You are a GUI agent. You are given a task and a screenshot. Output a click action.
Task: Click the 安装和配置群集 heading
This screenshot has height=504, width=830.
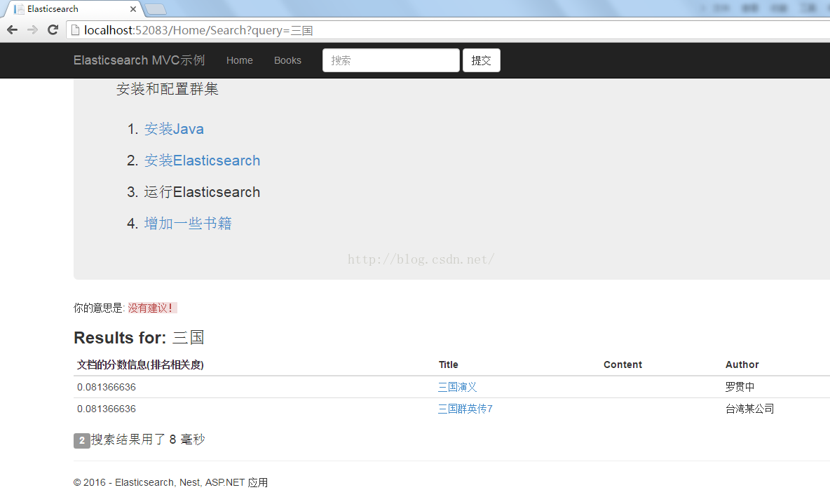pos(168,89)
